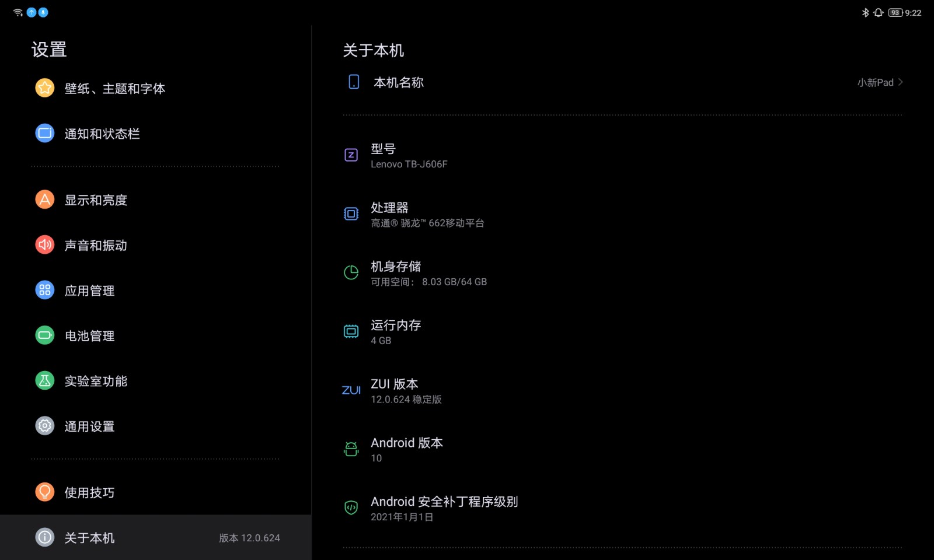934x560 pixels.
Task: Tap the 本机名称 row label
Action: click(399, 82)
